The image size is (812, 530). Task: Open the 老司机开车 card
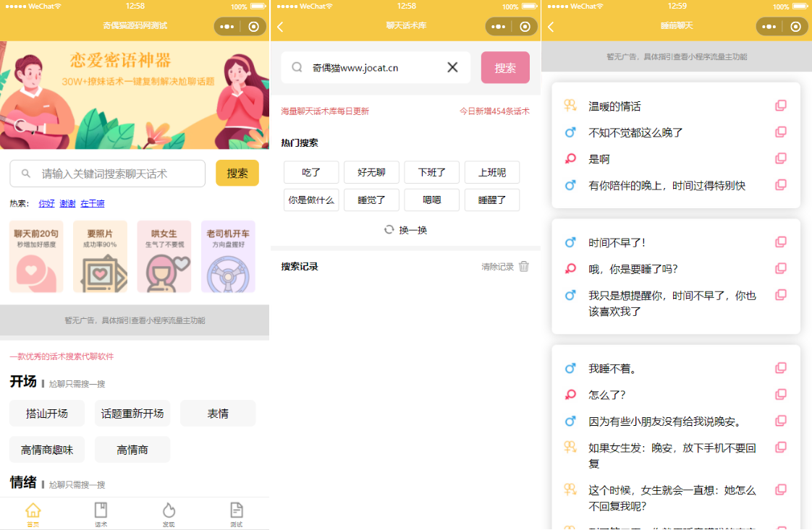coord(229,257)
